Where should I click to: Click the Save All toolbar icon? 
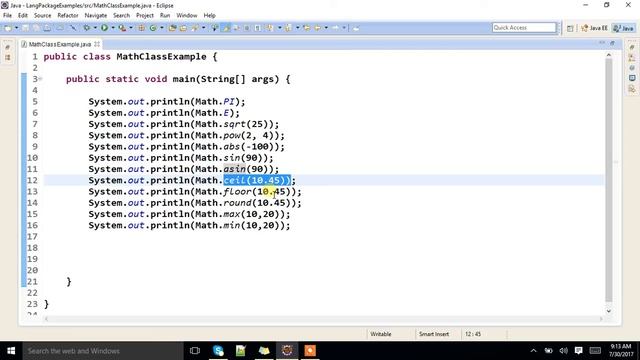pos(36,28)
